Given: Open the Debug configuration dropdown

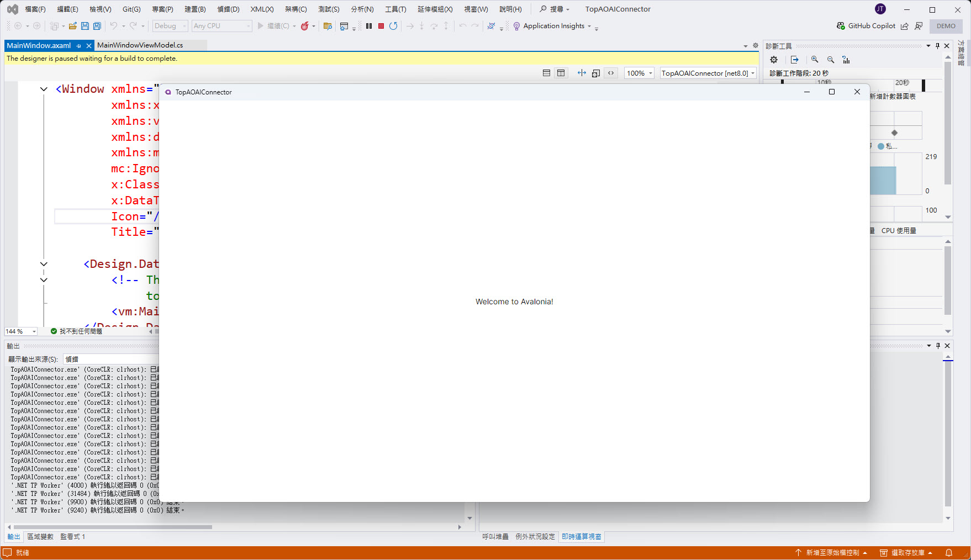Looking at the screenshot, I should pos(170,26).
